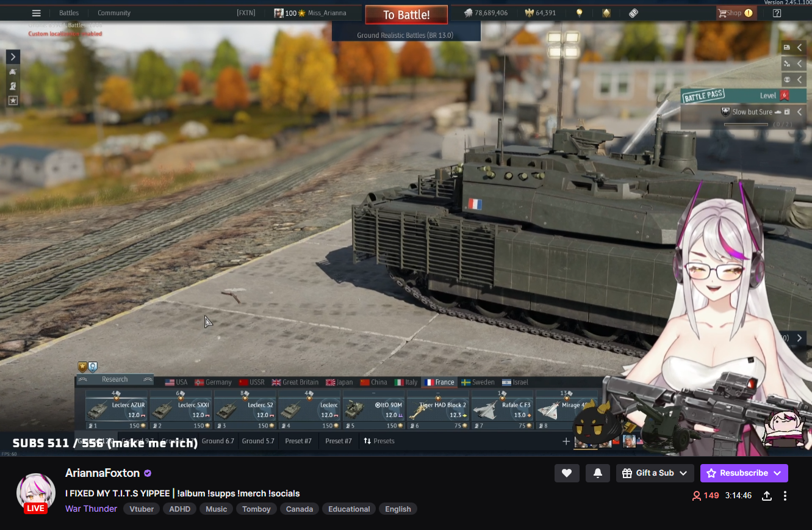Open the AriannaFoxton channel avatar
Image resolution: width=812 pixels, height=530 pixels.
(36, 492)
